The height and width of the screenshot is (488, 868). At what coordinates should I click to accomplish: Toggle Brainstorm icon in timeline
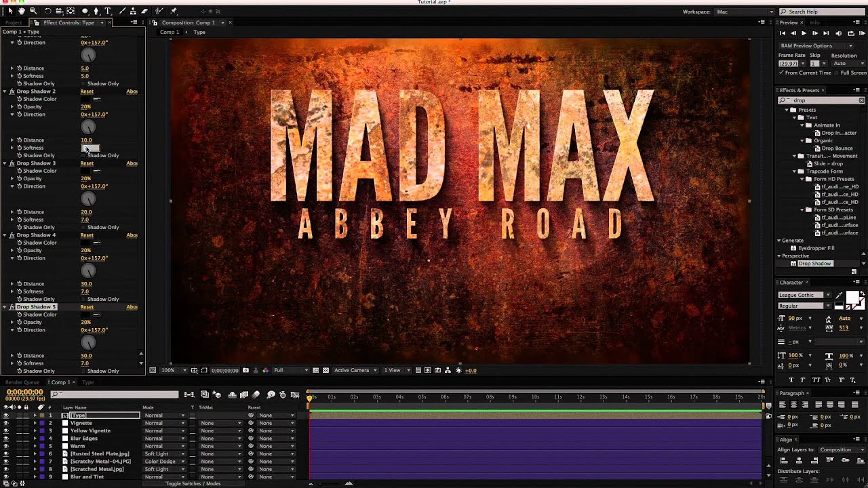(271, 394)
